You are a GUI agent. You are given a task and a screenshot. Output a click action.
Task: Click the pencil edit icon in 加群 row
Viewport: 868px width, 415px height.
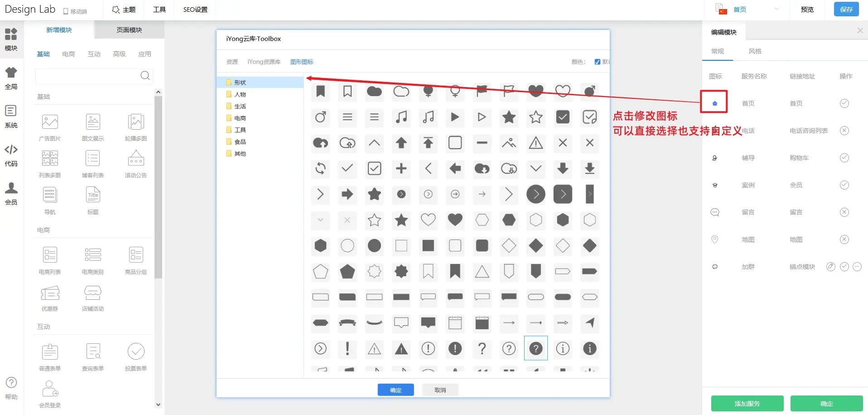[830, 267]
